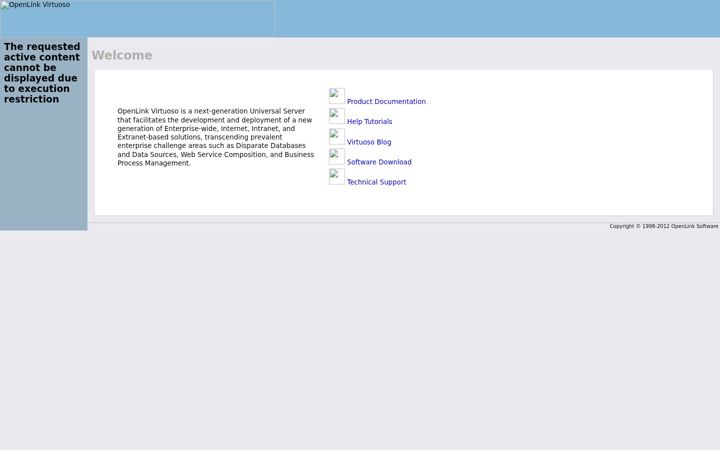Click the icon beside Virtuoso Blog

pos(337,136)
